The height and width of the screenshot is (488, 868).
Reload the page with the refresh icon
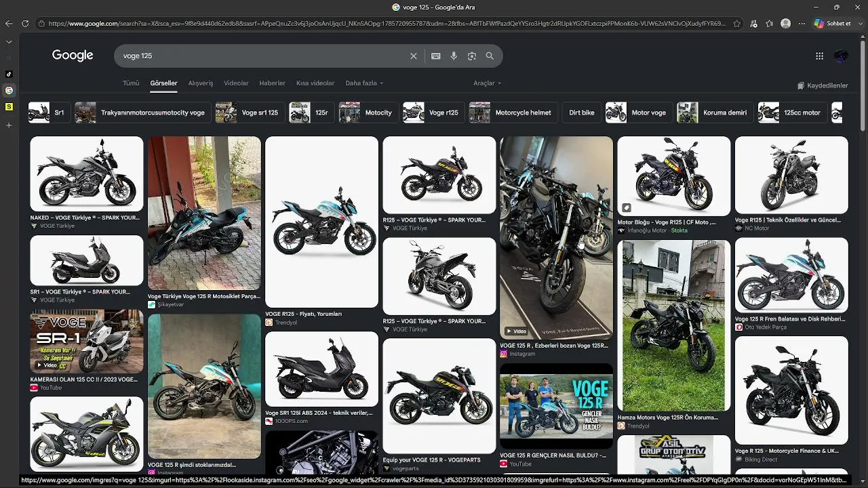pos(25,24)
